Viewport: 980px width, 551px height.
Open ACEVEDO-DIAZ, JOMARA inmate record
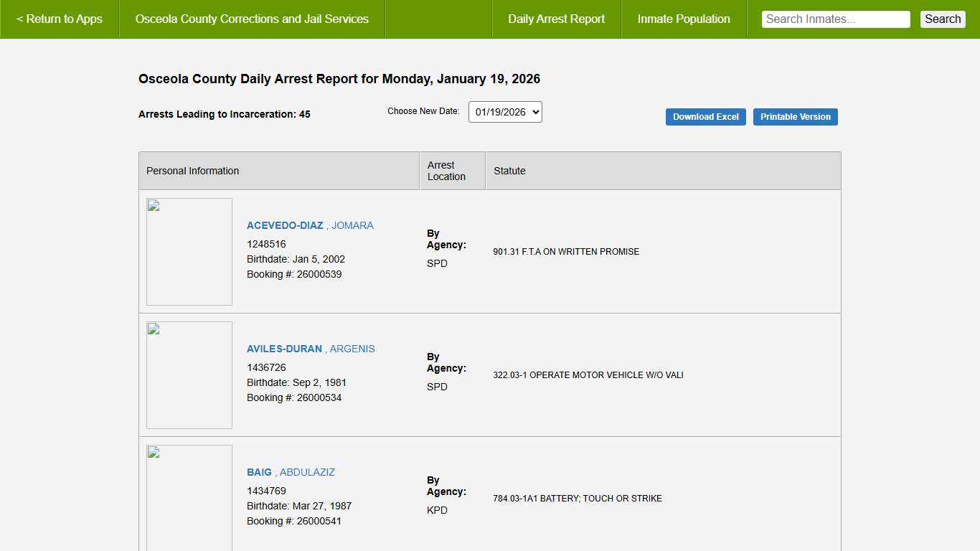[310, 225]
